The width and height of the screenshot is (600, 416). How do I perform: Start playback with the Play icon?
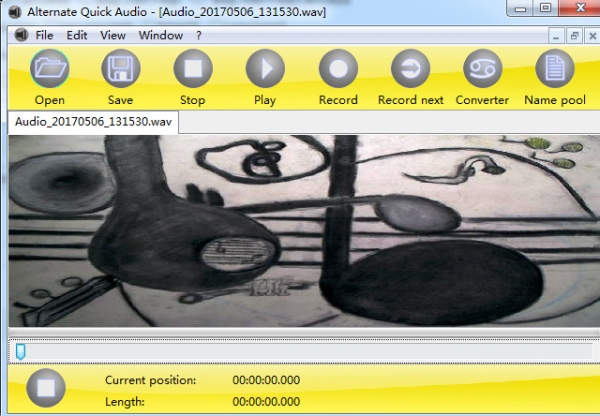(265, 69)
